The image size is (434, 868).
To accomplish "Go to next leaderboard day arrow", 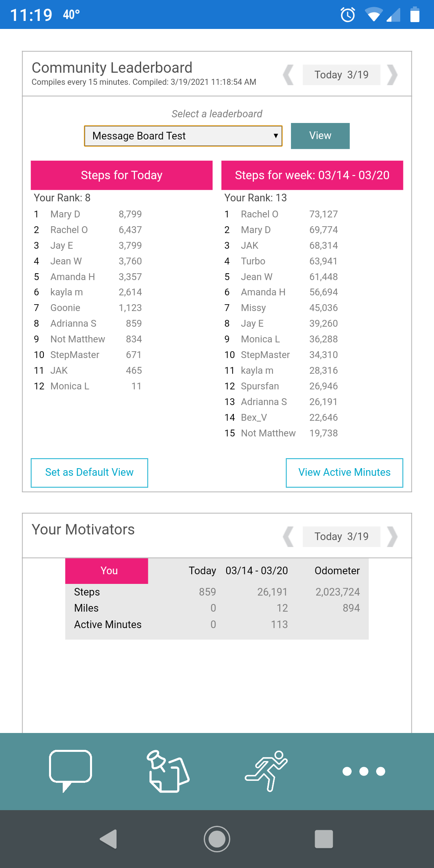I will point(392,75).
